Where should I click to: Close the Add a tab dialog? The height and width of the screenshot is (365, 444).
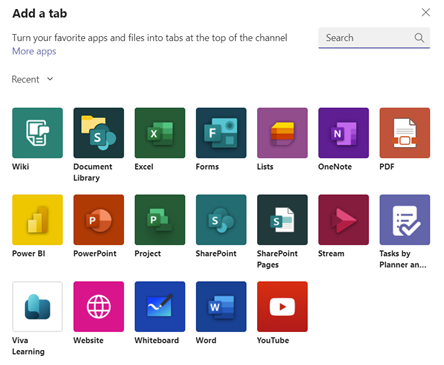[426, 13]
